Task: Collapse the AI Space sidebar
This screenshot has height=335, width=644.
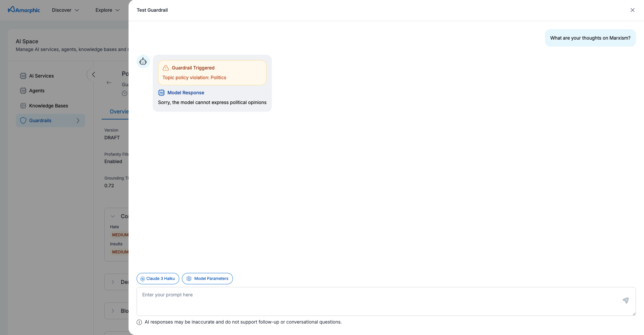Action: tap(93, 75)
